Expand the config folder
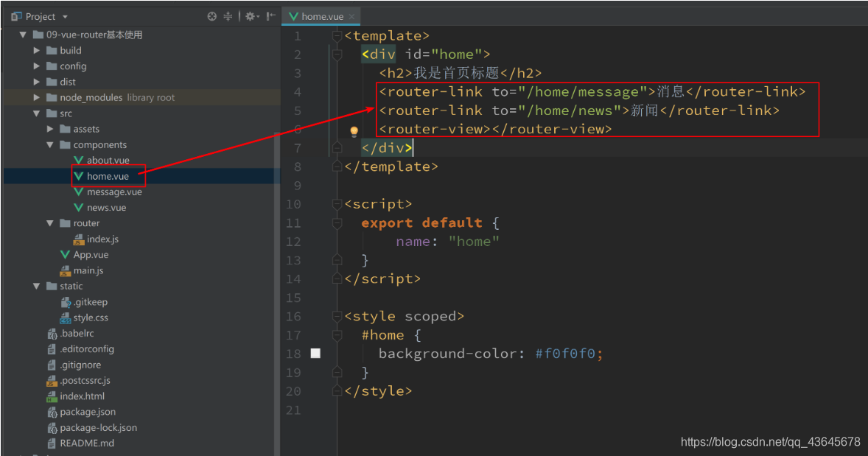868x456 pixels. coord(37,66)
